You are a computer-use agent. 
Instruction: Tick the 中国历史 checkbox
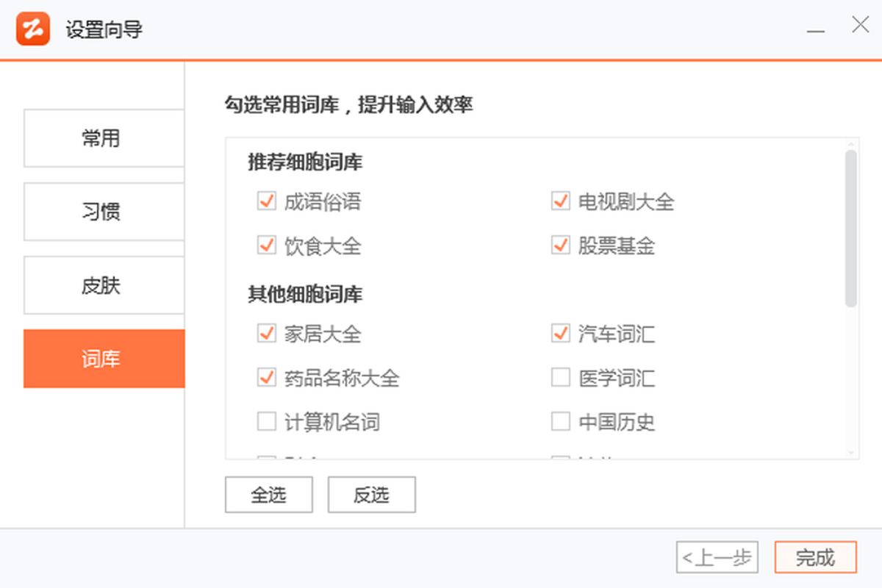click(x=561, y=422)
